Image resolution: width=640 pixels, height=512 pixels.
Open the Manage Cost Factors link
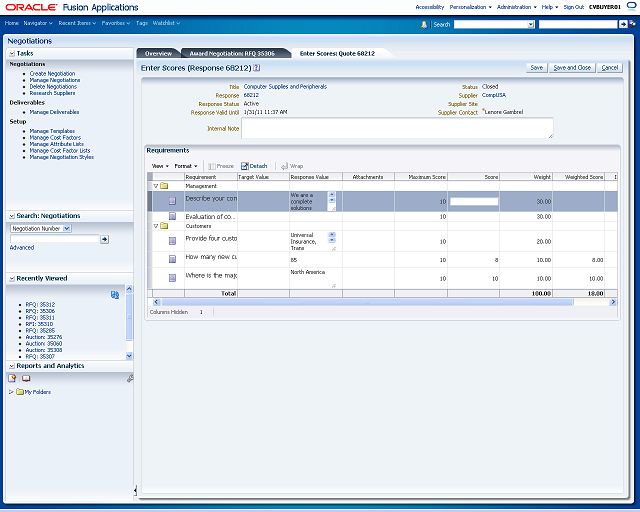(55, 138)
